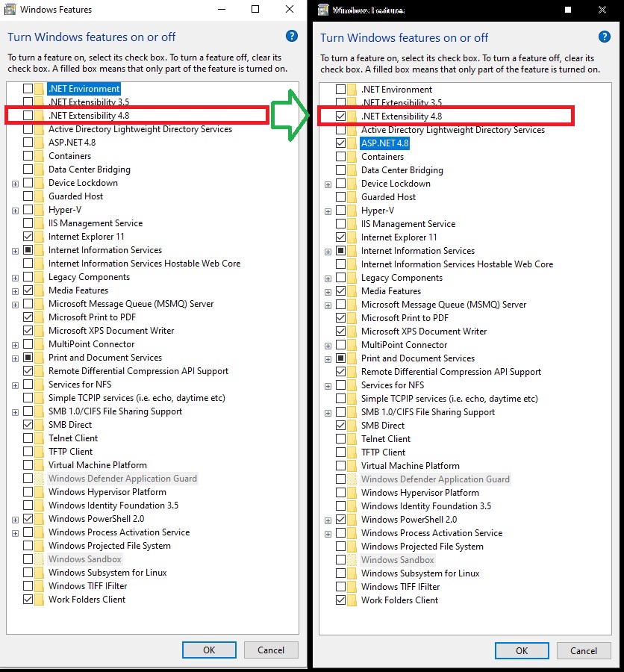The width and height of the screenshot is (624, 672).
Task: Open help icon in right Windows Features window
Action: (x=605, y=37)
